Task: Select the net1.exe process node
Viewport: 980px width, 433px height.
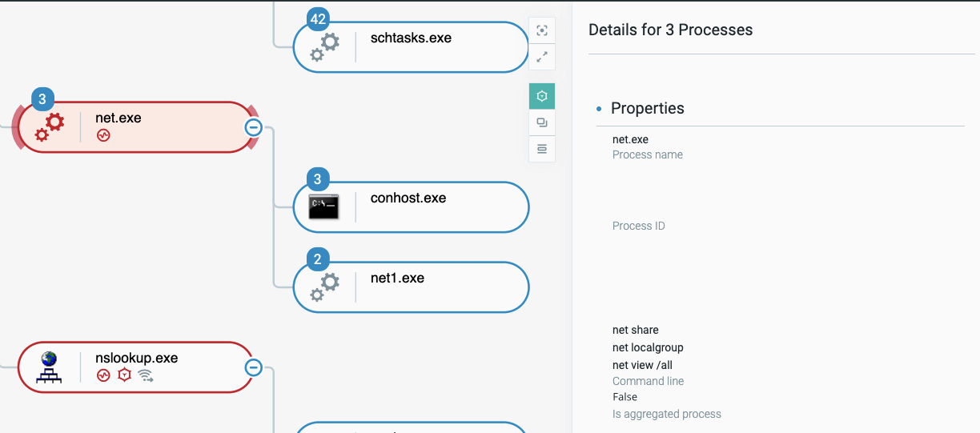Action: 411,287
